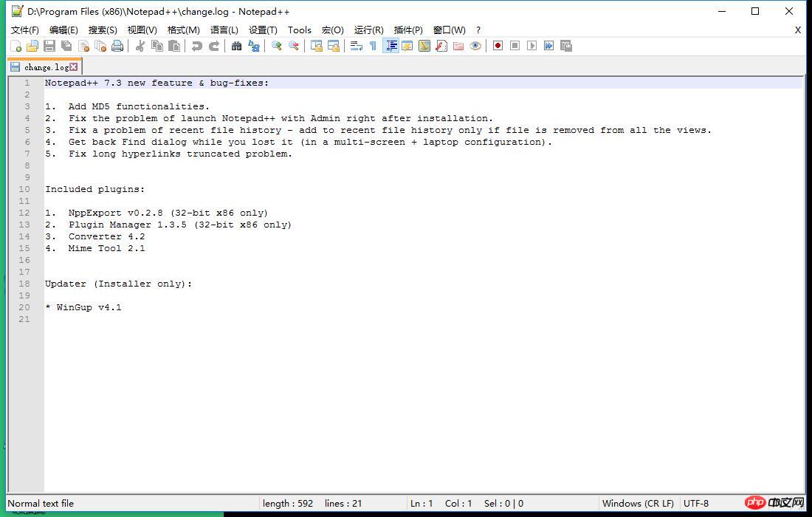Image resolution: width=812 pixels, height=517 pixels.
Task: Undo the last action
Action: [197, 46]
